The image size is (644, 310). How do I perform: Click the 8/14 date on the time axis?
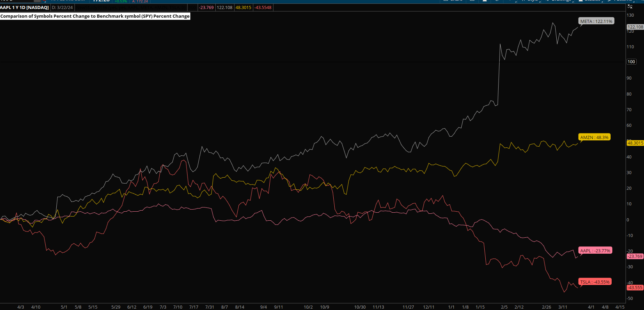coord(240,307)
